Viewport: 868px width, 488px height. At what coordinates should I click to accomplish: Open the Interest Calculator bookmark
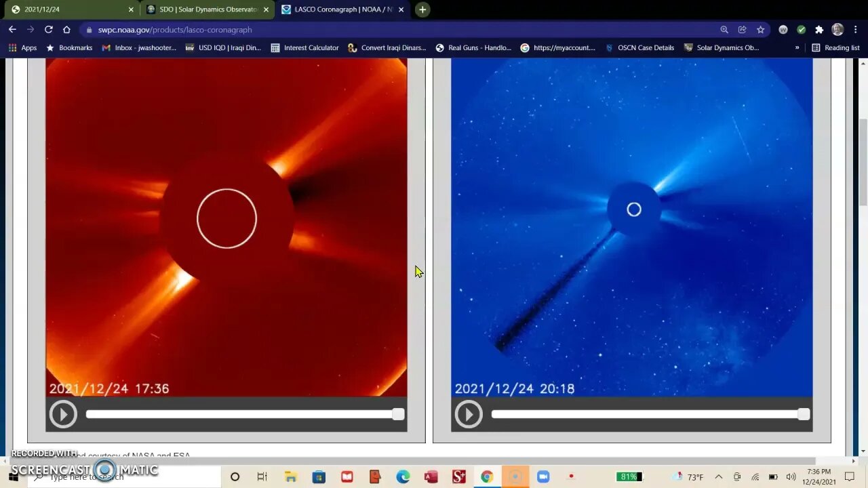pyautogui.click(x=304, y=48)
